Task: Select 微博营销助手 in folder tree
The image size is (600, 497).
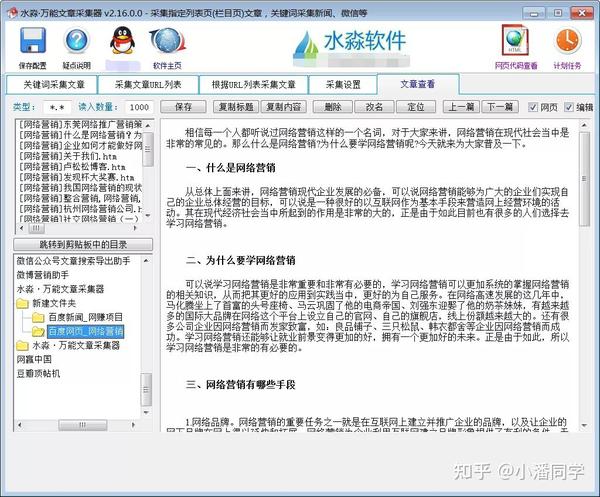Action: point(42,275)
